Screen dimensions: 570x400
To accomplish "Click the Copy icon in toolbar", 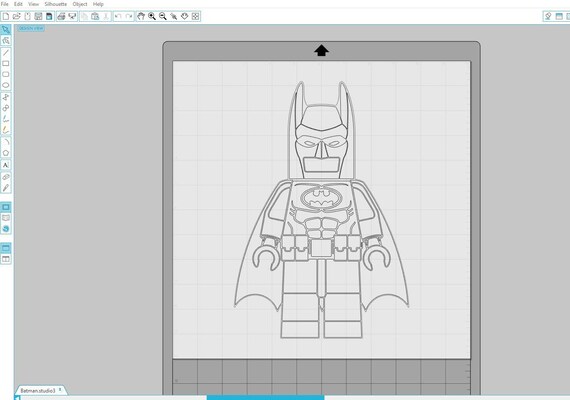I will 84,16.
